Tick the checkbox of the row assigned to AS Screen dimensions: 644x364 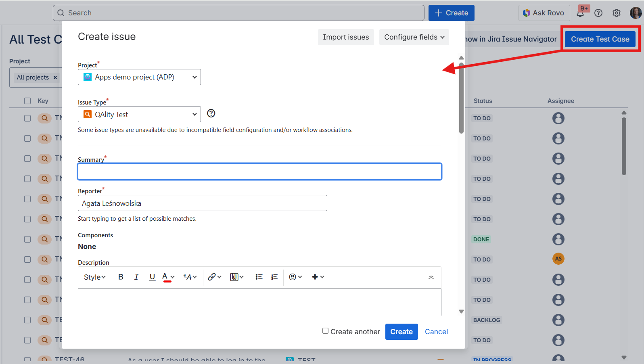(x=27, y=259)
